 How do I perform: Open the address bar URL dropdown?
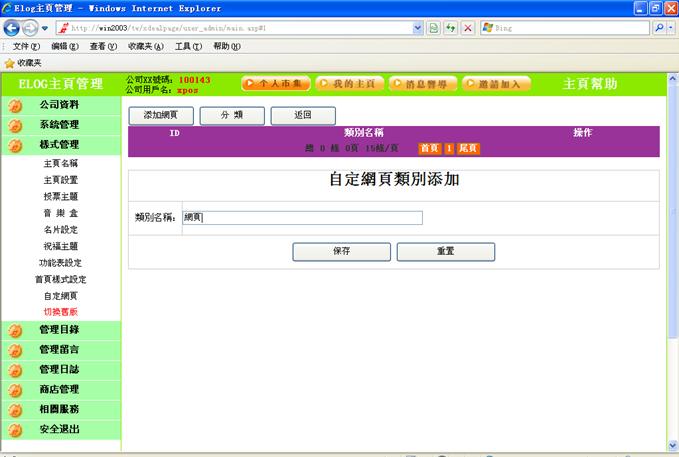(418, 28)
